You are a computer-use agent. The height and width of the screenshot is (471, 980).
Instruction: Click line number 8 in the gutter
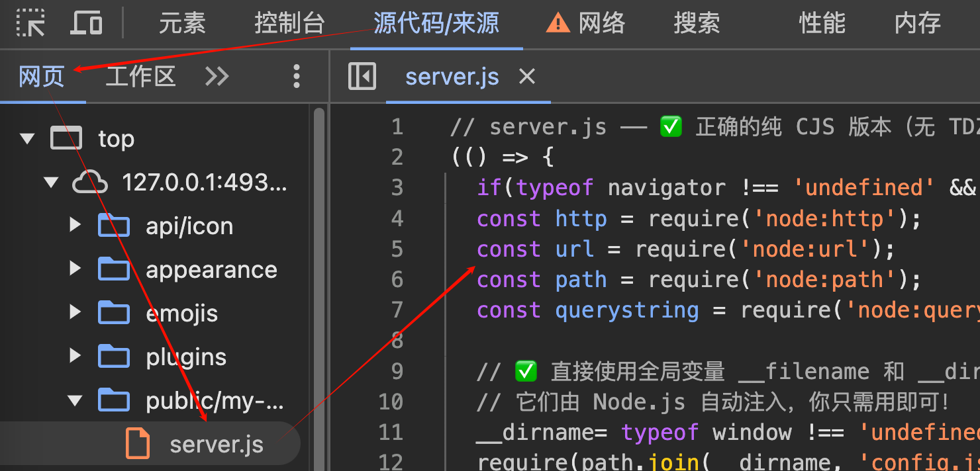pos(397,341)
